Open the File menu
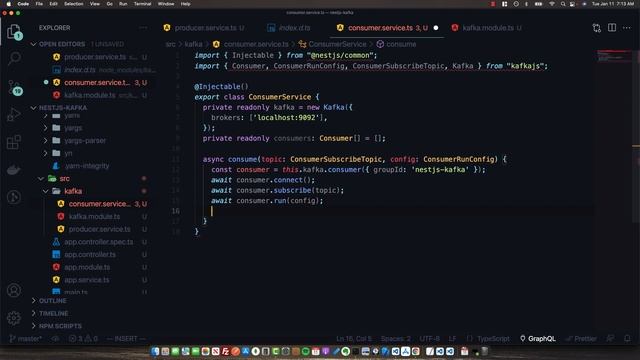 click(x=39, y=4)
